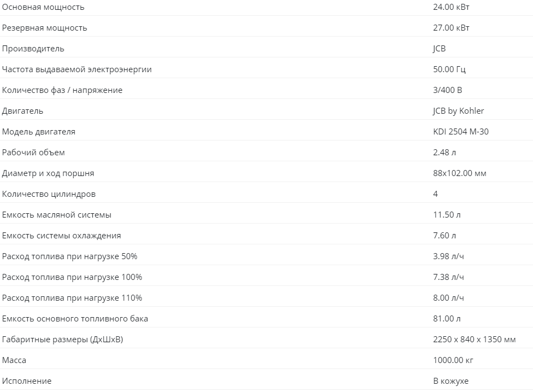Screen dimensions: 533x392
Task: Select the 24.00 кВт value
Action: [451, 7]
